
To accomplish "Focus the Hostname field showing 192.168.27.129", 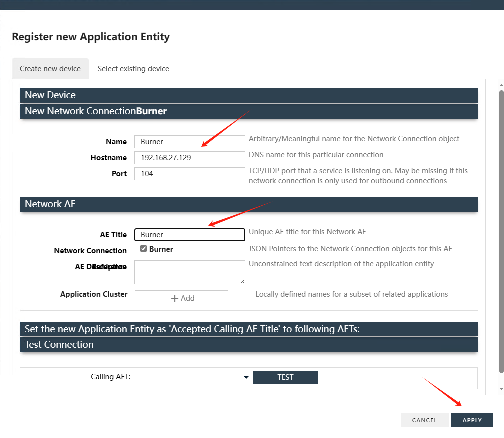I will point(189,158).
